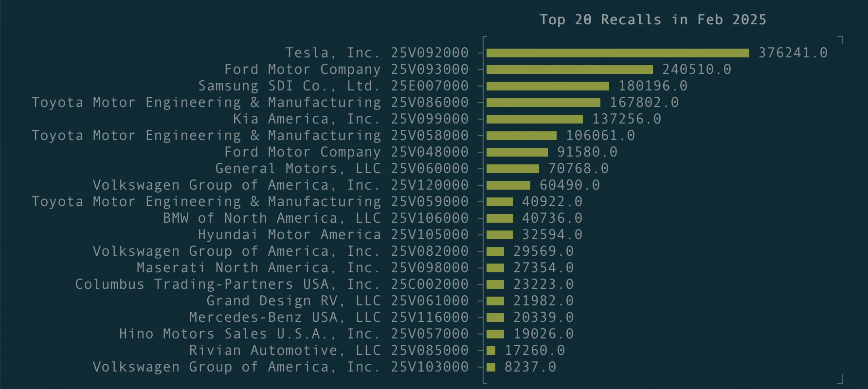Select the value 70768.0
The width and height of the screenshot is (868, 389).
click(x=579, y=168)
